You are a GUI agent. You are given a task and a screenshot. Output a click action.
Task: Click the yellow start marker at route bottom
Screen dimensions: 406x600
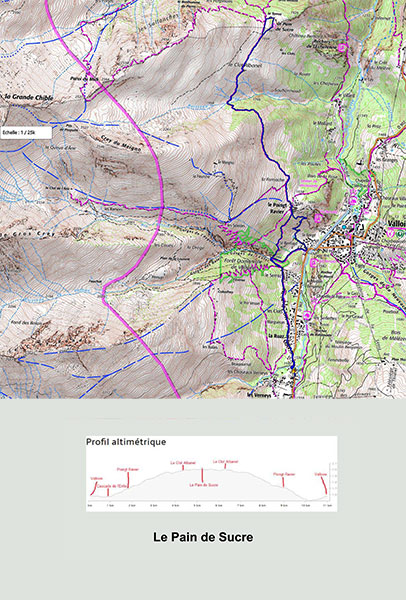[x=294, y=371]
